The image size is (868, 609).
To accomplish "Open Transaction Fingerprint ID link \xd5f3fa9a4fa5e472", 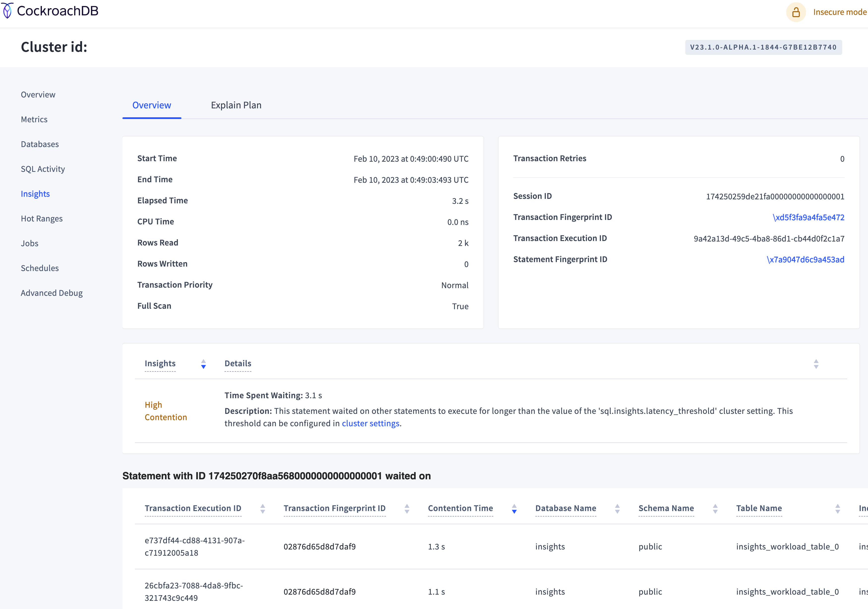I will (808, 217).
